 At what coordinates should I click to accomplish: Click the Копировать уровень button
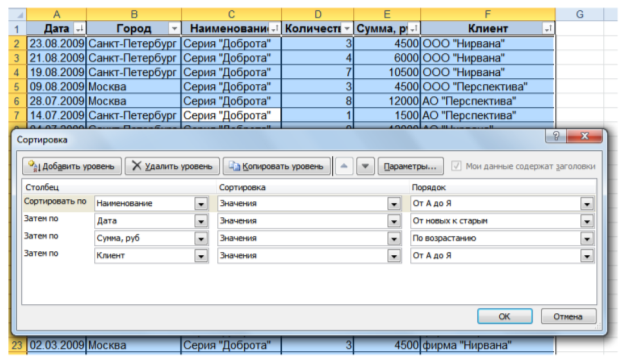[x=276, y=166]
